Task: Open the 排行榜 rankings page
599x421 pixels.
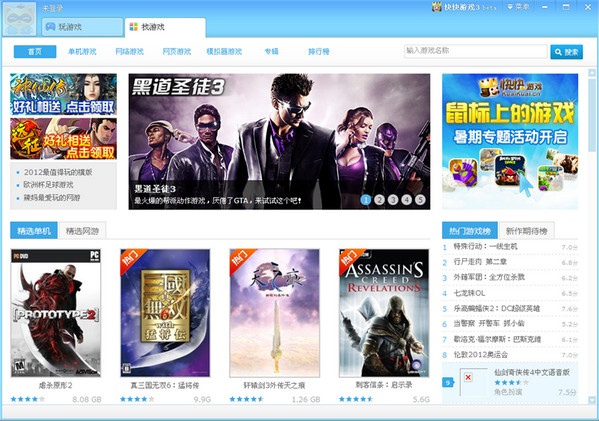Action: [319, 52]
